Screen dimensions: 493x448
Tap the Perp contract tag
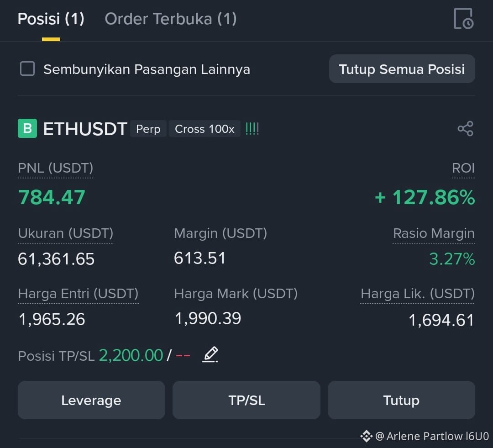tap(148, 129)
